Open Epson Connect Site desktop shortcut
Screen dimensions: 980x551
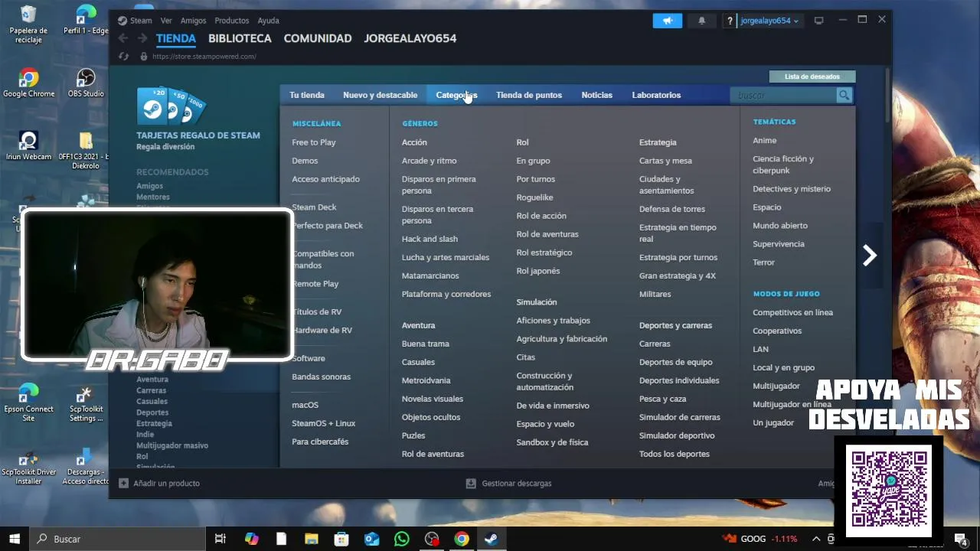(28, 403)
